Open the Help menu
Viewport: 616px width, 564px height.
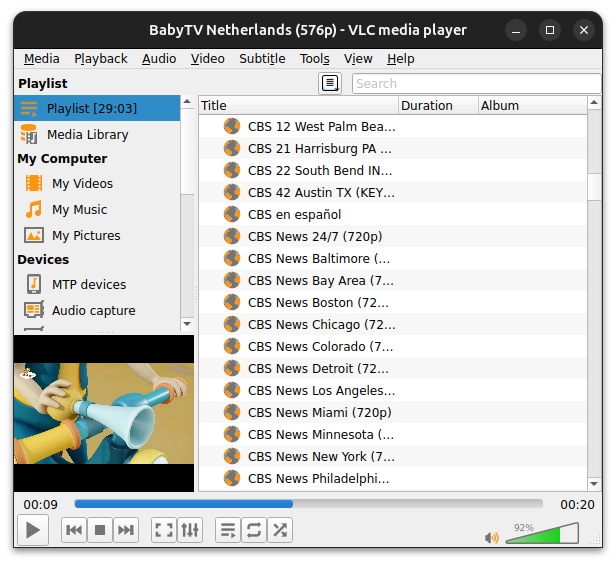401,59
